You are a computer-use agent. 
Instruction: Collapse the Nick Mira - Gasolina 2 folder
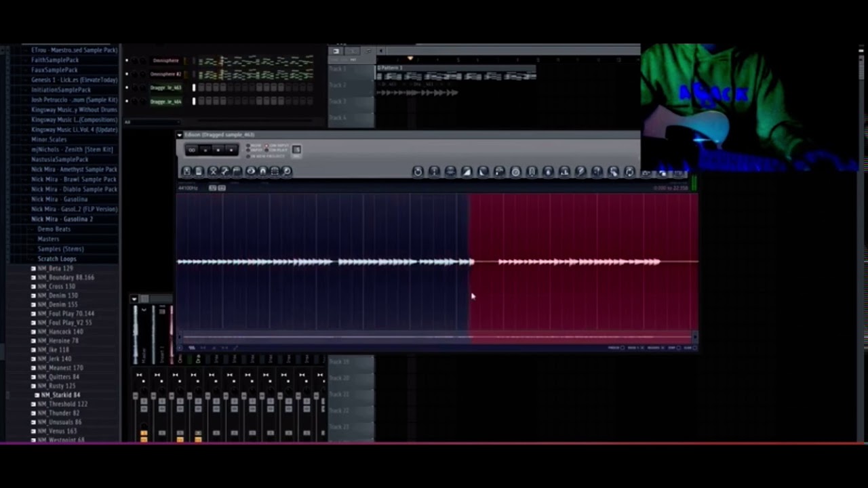62,219
